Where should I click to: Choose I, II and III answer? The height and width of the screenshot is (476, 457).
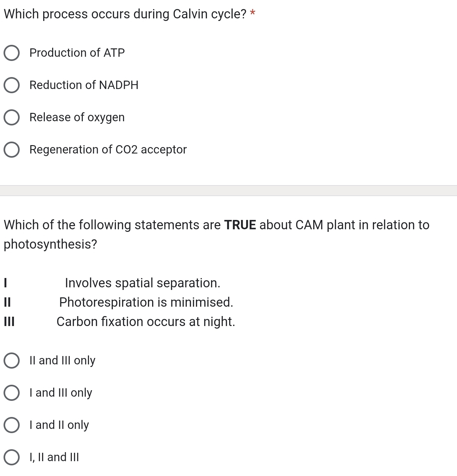(12, 457)
